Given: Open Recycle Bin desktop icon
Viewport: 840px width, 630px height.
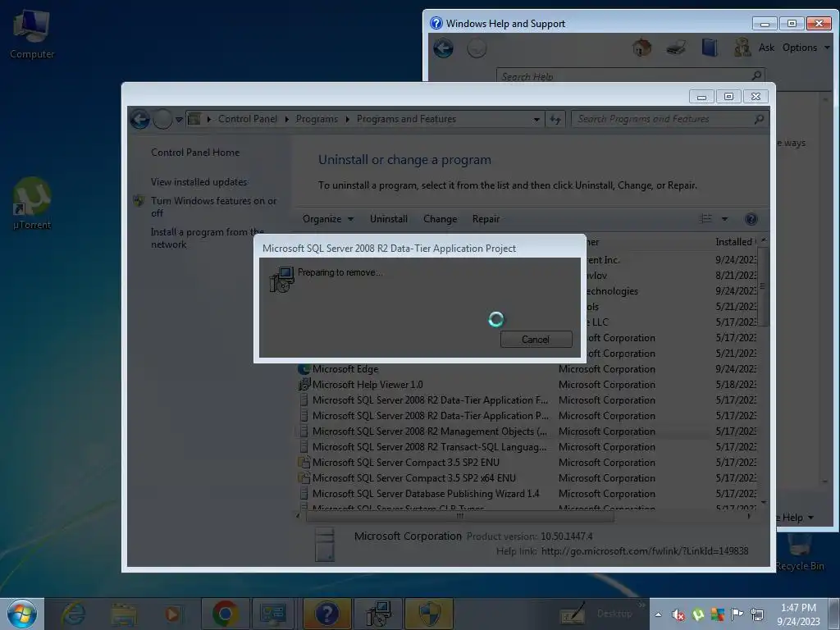Looking at the screenshot, I should pyautogui.click(x=800, y=552).
